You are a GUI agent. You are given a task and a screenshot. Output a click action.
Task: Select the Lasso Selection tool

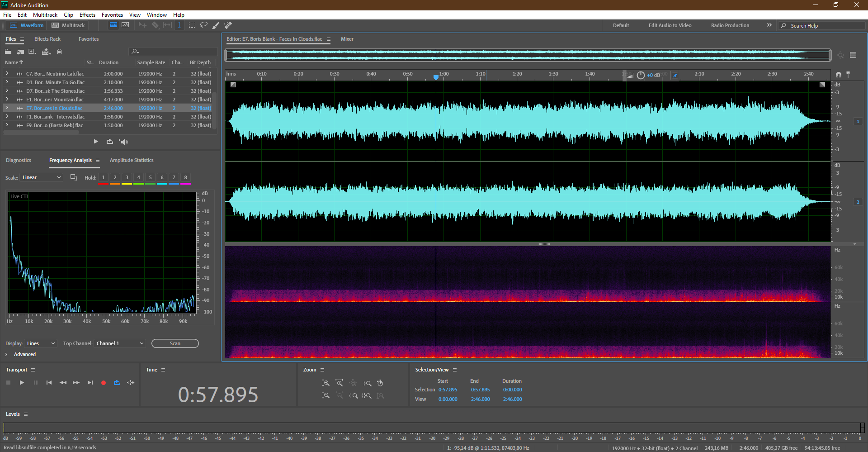tap(204, 25)
